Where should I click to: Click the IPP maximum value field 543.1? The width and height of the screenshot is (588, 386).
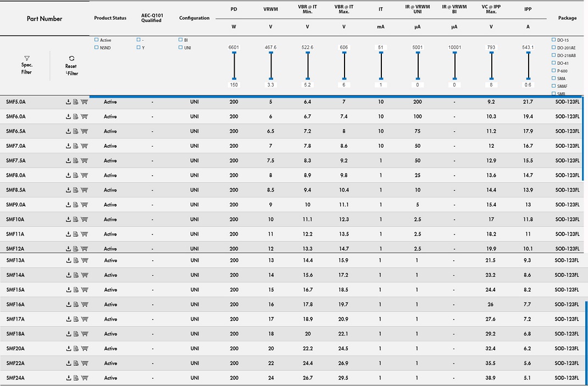pyautogui.click(x=528, y=47)
